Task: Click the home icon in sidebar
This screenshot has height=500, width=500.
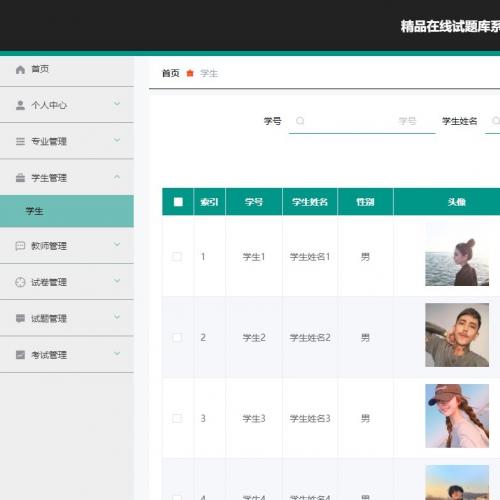Action: click(20, 69)
